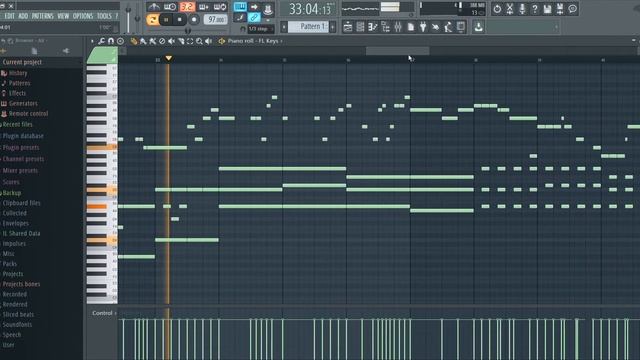Screen dimensions: 640x360
Task: Expand the Recent files folder
Action: (x=17, y=124)
